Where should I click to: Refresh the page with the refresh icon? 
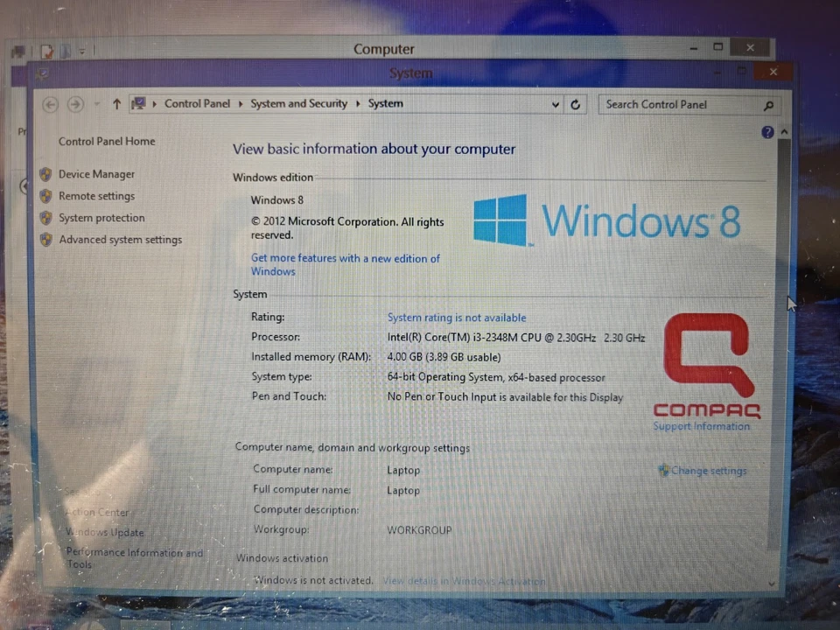click(575, 104)
